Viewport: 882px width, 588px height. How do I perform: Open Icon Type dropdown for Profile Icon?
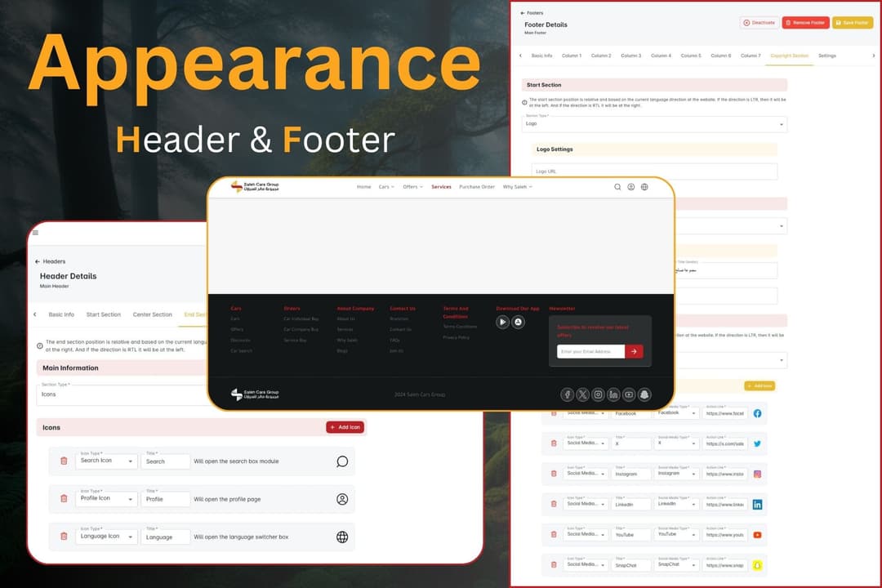point(106,499)
